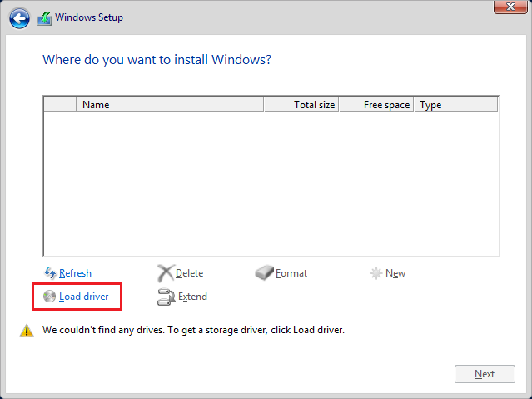
Task: Select the Format text option
Action: pyautogui.click(x=291, y=273)
